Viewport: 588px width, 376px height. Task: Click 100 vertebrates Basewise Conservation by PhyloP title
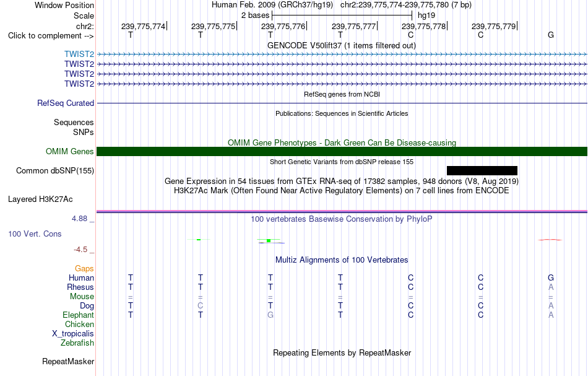tap(342, 219)
